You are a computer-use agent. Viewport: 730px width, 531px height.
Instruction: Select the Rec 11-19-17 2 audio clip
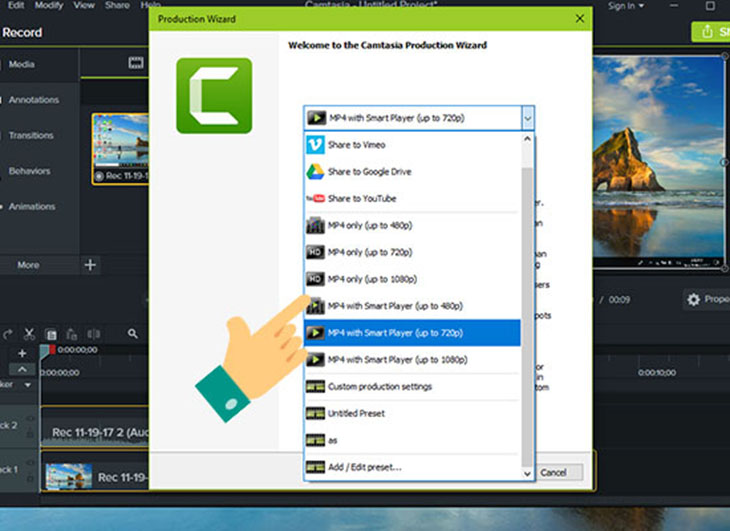[x=95, y=429]
